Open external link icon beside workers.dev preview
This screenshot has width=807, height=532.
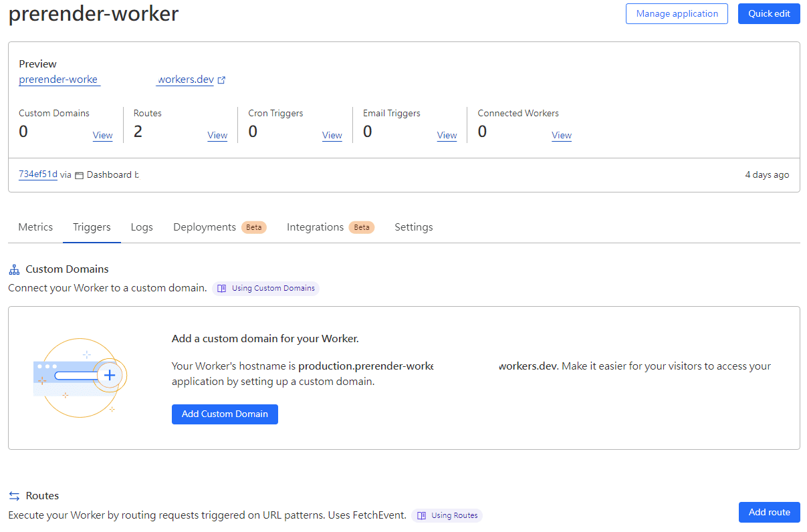click(222, 80)
